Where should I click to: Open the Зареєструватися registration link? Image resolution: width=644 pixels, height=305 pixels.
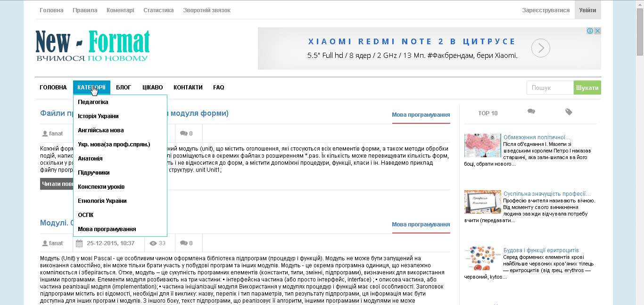(x=545, y=10)
